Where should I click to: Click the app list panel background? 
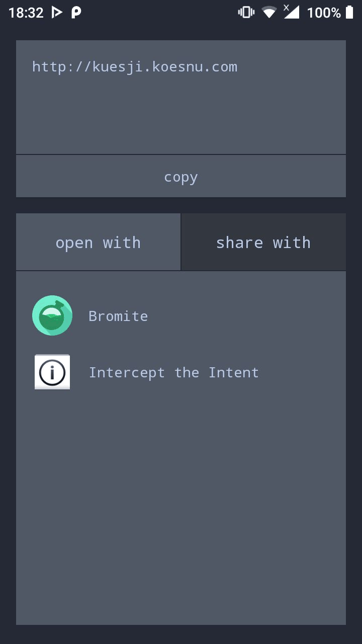(x=181, y=503)
